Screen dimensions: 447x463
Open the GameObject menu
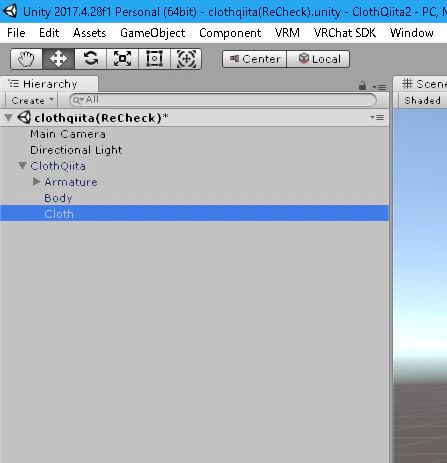click(x=153, y=33)
